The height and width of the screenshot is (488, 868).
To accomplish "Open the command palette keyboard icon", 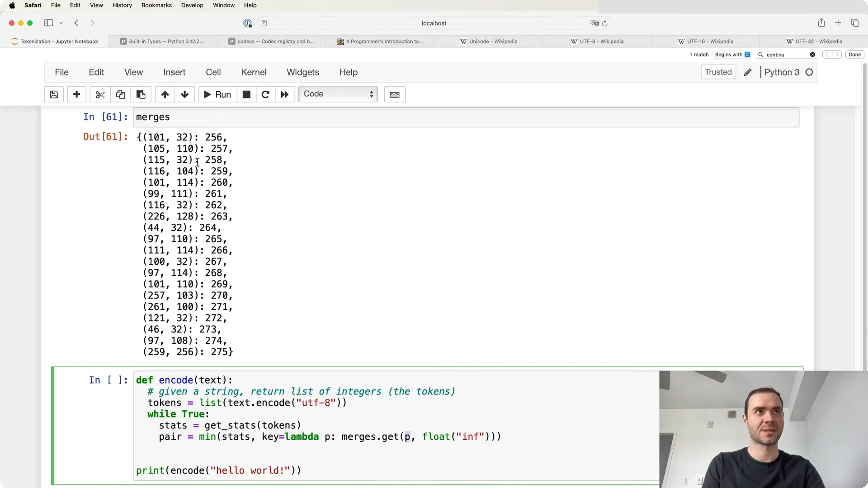I will (x=395, y=94).
